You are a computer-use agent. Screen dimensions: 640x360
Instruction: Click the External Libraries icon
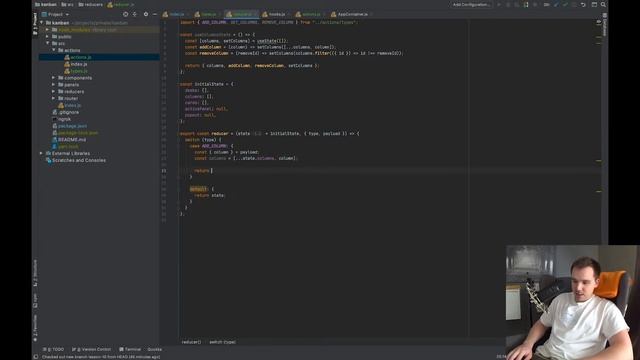[49, 153]
